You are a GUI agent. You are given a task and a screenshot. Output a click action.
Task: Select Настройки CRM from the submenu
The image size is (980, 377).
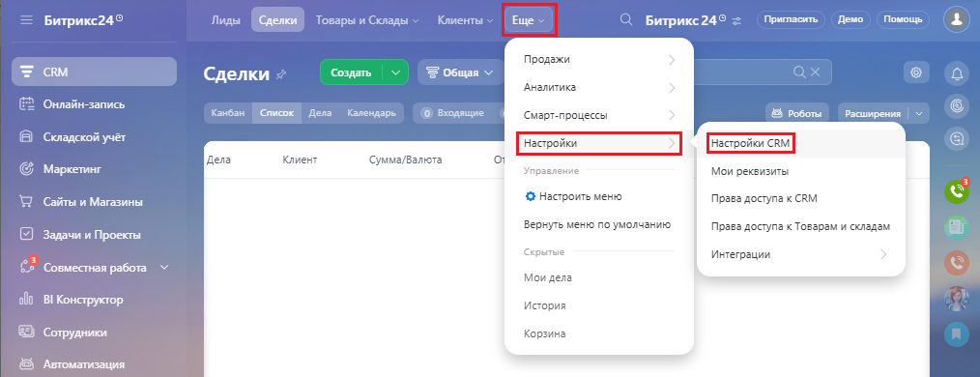[x=751, y=143]
